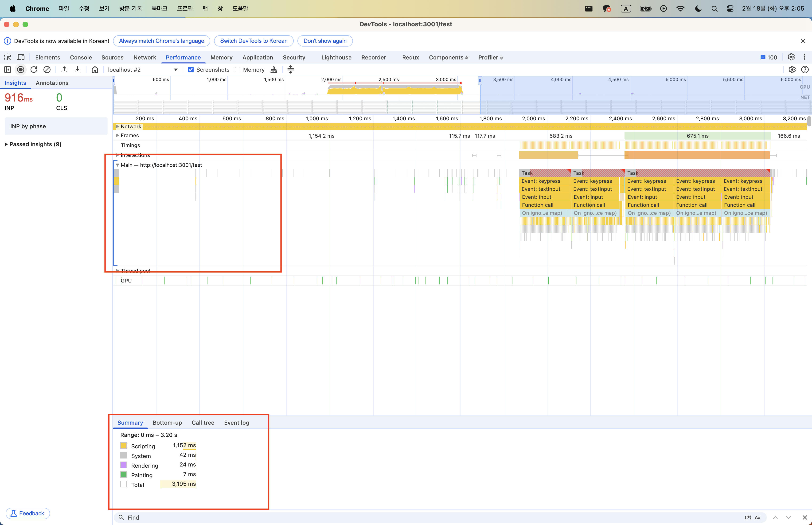
Task: Click the download (save profile) icon
Action: 77,70
